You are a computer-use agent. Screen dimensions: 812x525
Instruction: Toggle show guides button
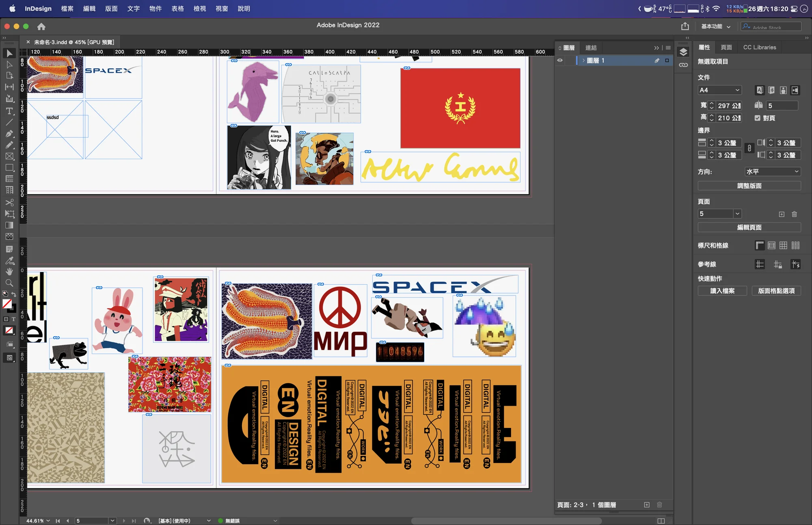tap(760, 265)
